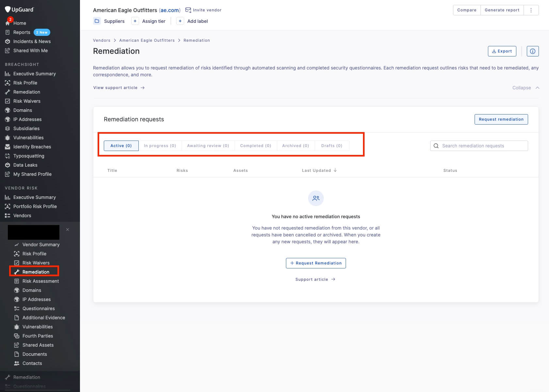Screen dimensions: 549x392
Task: Open vendor IP Addresses
Action: point(37,299)
